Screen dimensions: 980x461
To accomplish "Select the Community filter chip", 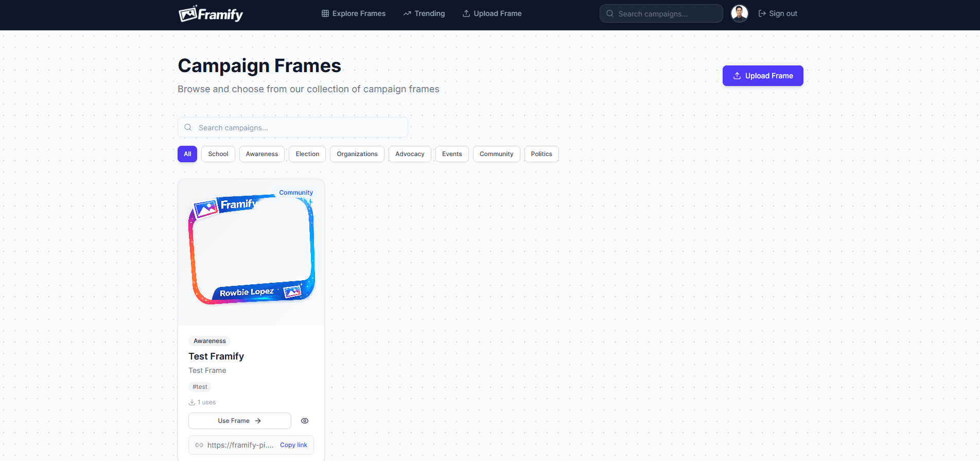I will (497, 154).
